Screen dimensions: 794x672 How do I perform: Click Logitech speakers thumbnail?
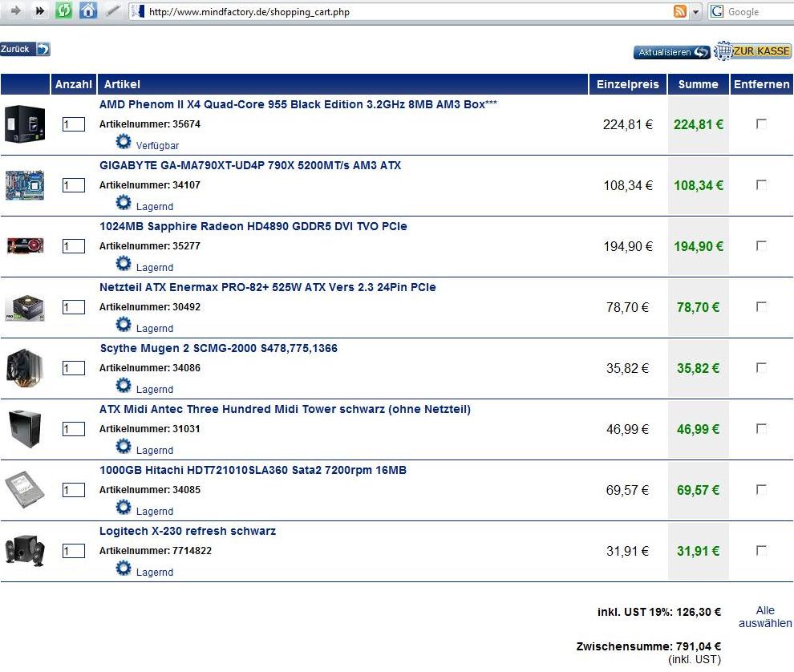(x=25, y=550)
